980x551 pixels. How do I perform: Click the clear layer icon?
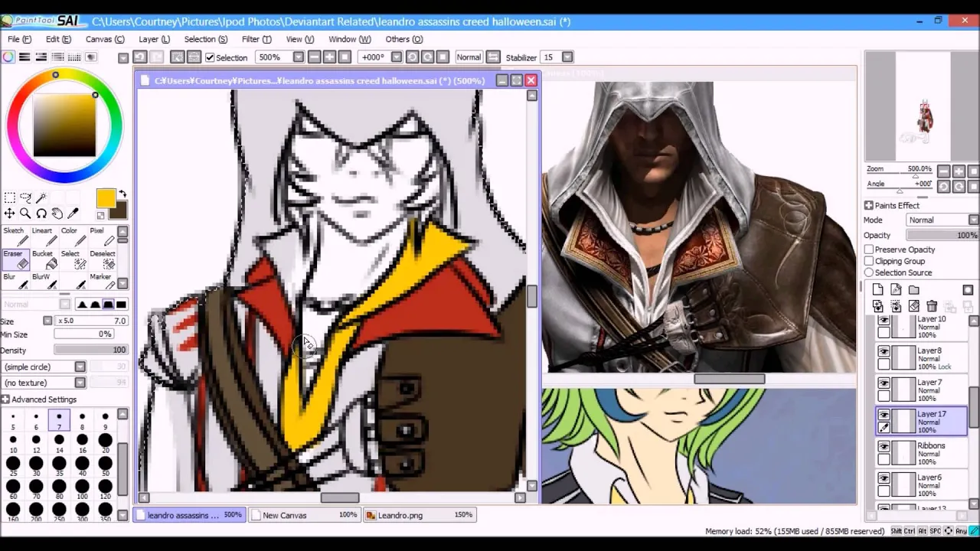click(x=913, y=306)
